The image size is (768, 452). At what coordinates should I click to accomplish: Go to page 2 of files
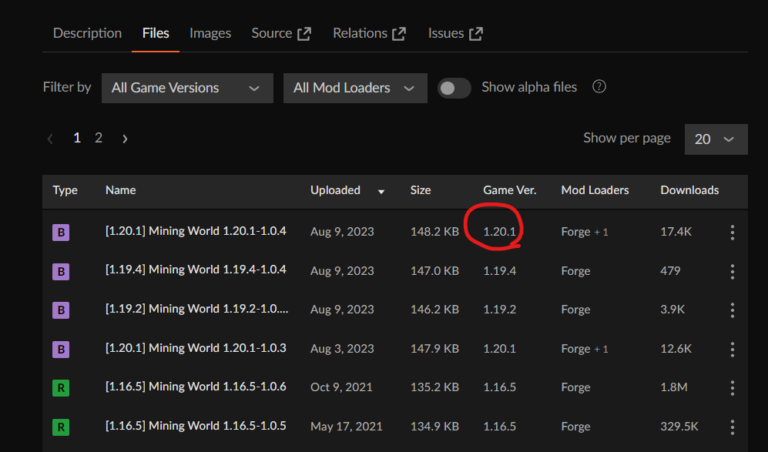click(98, 138)
